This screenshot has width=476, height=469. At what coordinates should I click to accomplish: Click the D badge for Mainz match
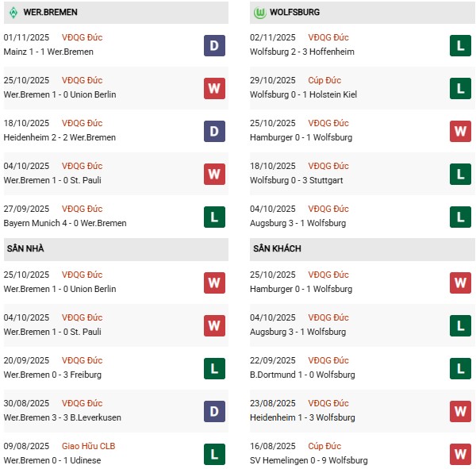214,45
